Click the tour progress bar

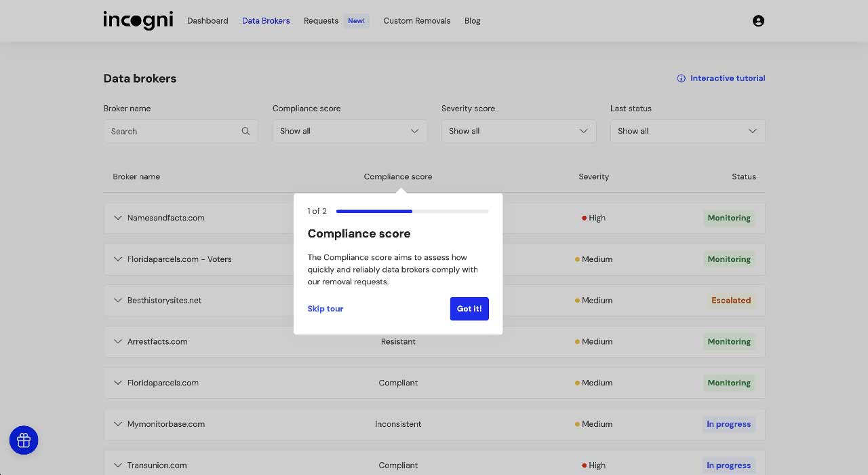click(412, 211)
